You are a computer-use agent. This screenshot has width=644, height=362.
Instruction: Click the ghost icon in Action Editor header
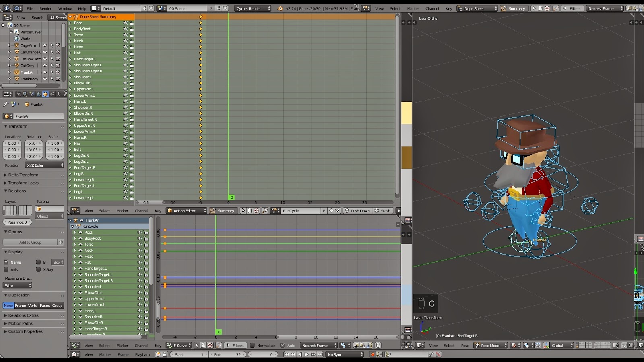[250, 210]
